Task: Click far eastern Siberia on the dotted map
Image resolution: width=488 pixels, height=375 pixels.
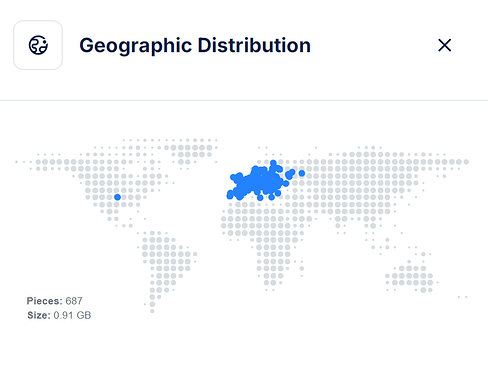Action: coord(448,162)
